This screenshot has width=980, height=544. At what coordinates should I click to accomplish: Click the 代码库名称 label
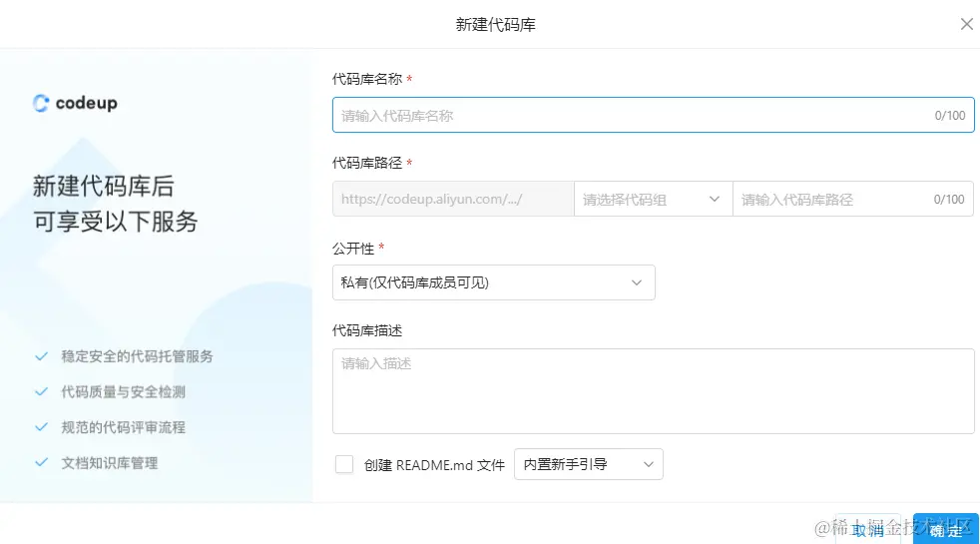pyautogui.click(x=367, y=79)
